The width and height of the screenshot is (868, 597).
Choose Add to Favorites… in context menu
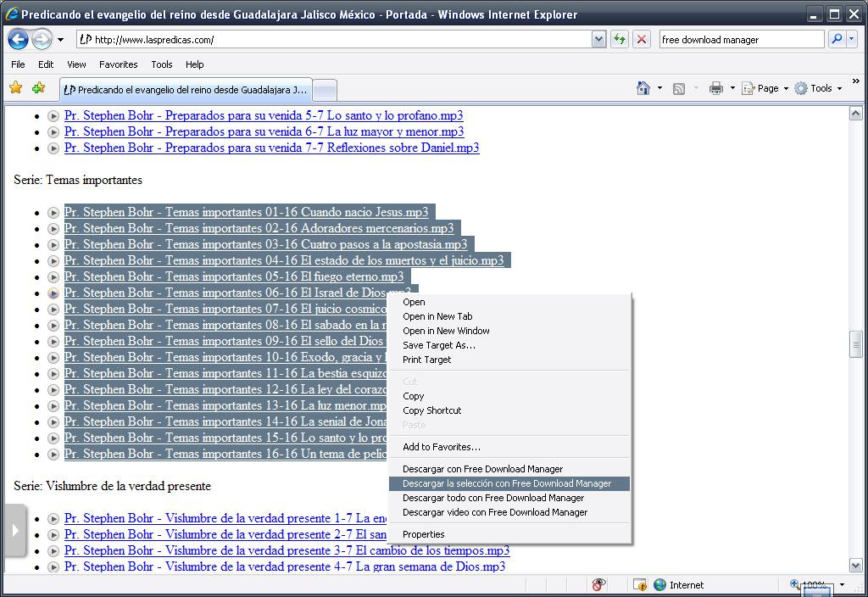442,447
